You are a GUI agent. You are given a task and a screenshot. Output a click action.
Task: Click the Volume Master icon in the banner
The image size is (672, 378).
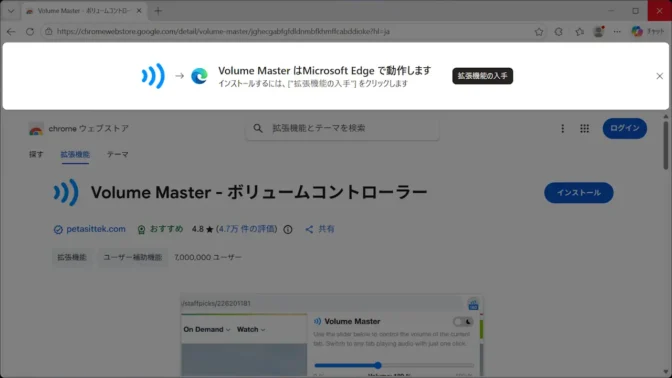153,76
